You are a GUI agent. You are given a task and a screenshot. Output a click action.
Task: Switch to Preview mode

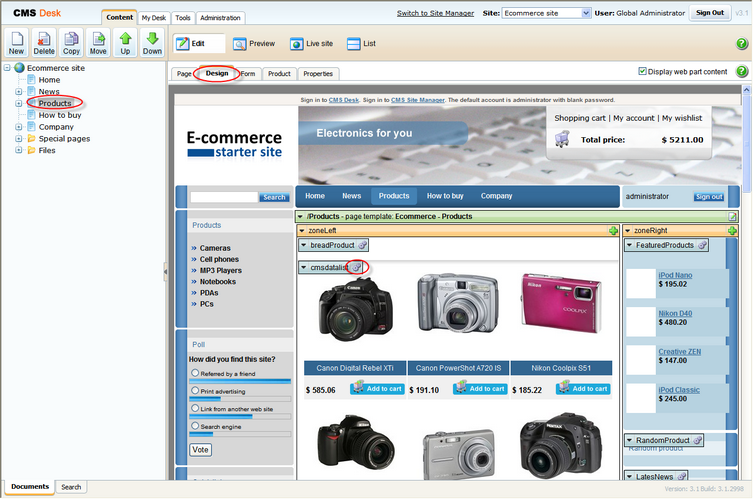(x=254, y=44)
